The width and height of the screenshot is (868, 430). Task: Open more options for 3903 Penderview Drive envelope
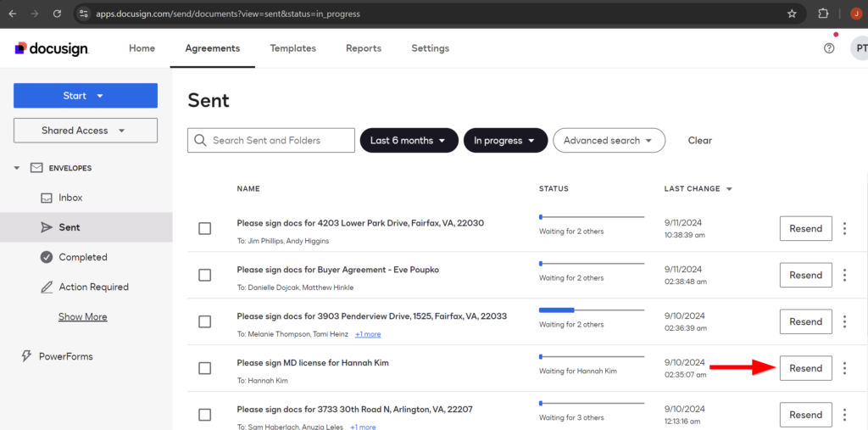pyautogui.click(x=845, y=321)
